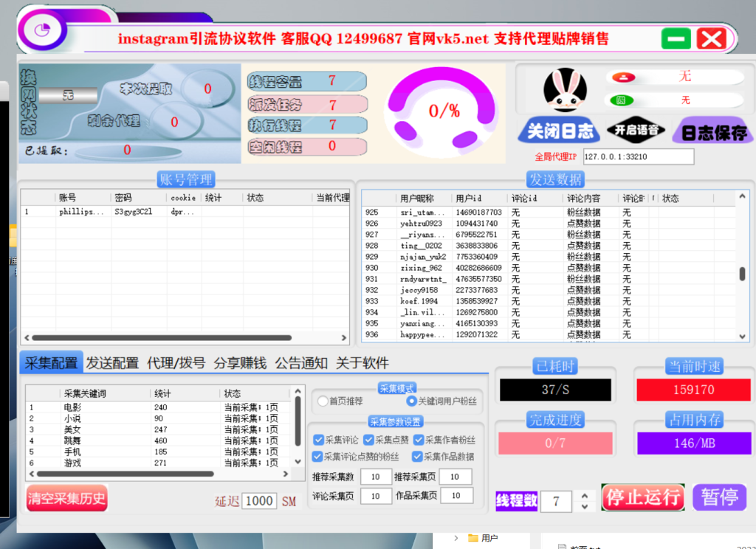Uncheck 采集作者粉丝
Image resolution: width=756 pixels, height=549 pixels.
click(x=419, y=440)
